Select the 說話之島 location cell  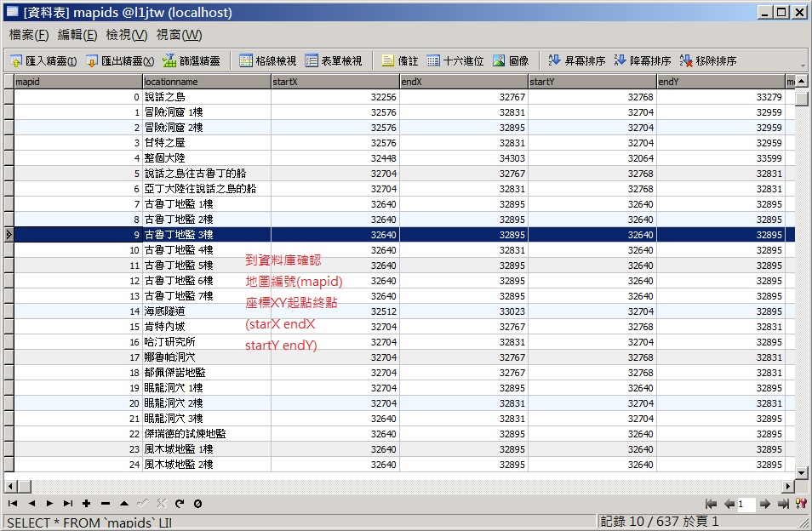[x=207, y=97]
